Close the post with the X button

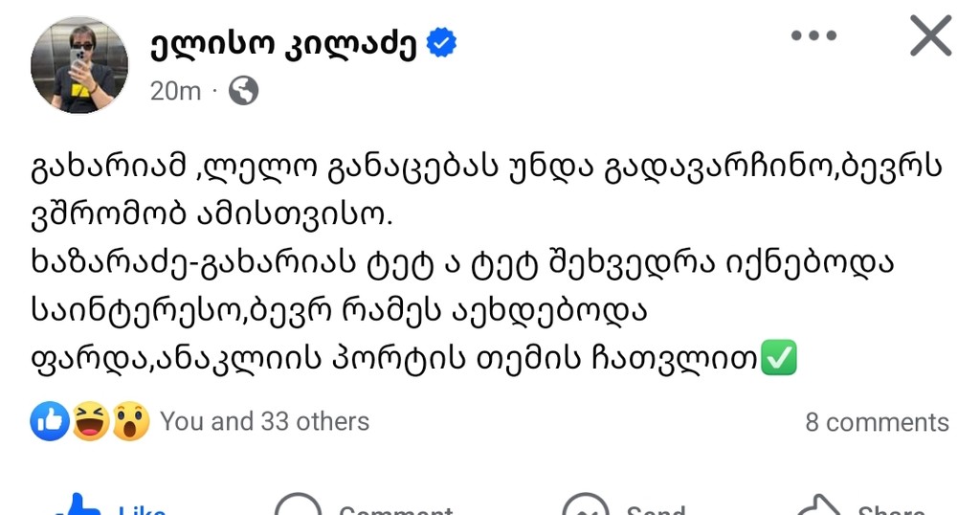[x=930, y=36]
